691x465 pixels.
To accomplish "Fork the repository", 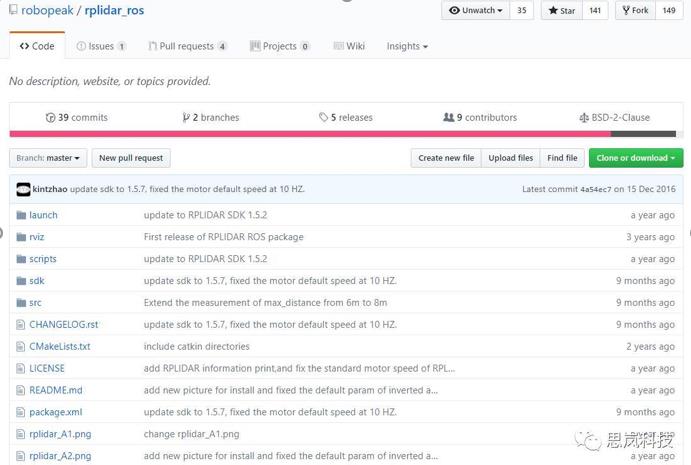I will (635, 10).
